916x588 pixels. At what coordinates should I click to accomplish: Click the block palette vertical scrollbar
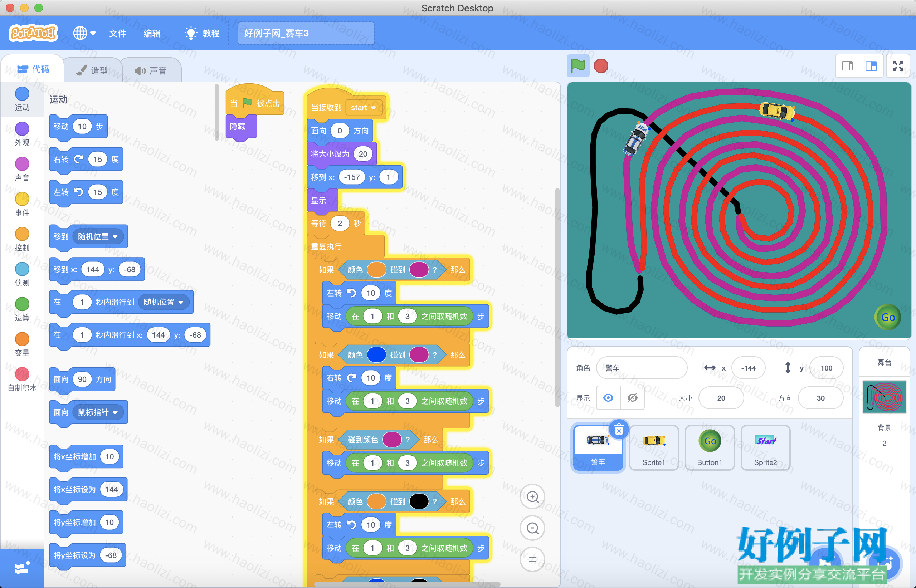coord(216,113)
